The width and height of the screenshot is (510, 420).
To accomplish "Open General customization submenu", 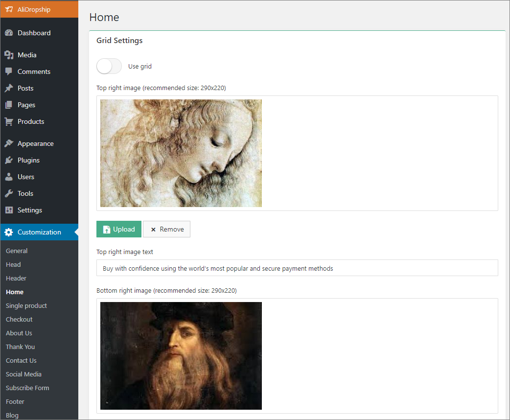I will [x=17, y=251].
